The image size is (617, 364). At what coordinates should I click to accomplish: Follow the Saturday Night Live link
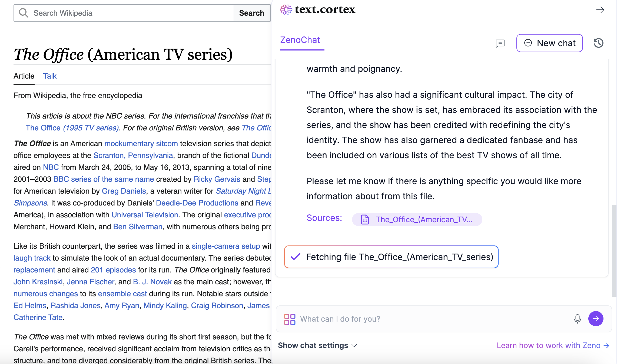[243, 191]
